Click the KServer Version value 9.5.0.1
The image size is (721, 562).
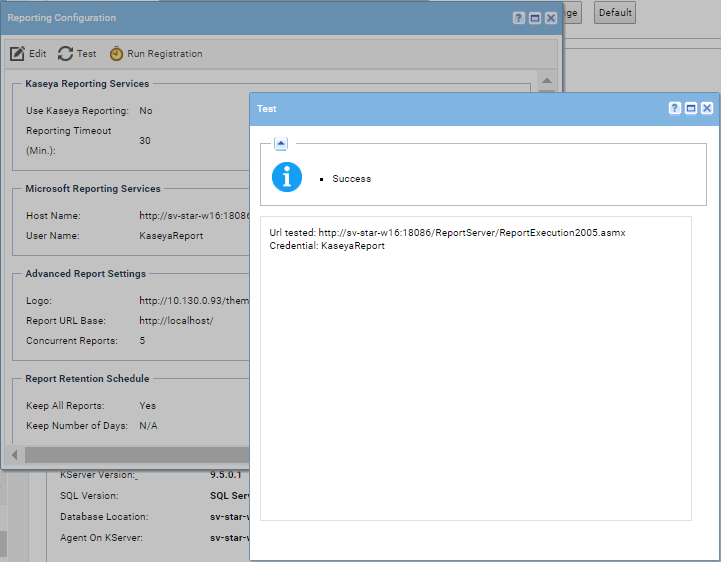tap(225, 475)
